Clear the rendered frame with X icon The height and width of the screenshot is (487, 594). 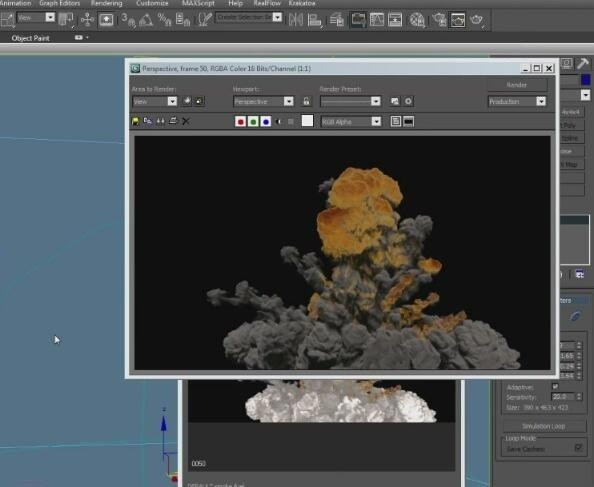[x=186, y=121]
